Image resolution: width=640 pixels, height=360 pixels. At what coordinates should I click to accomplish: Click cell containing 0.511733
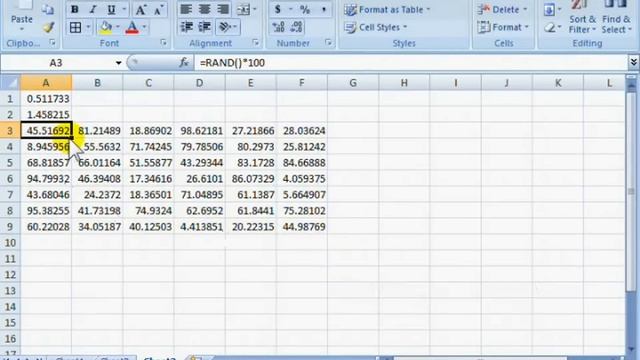point(46,99)
